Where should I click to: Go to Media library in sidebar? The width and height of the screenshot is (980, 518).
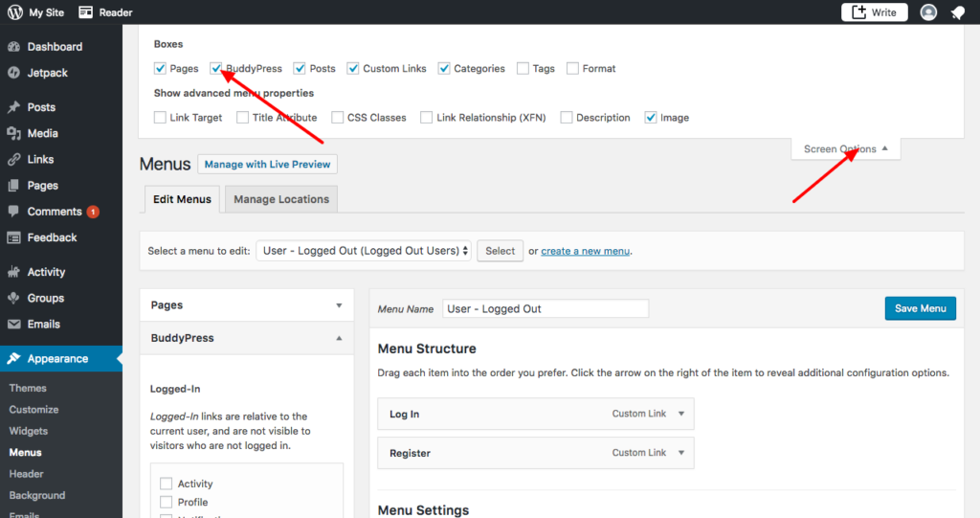pos(42,133)
